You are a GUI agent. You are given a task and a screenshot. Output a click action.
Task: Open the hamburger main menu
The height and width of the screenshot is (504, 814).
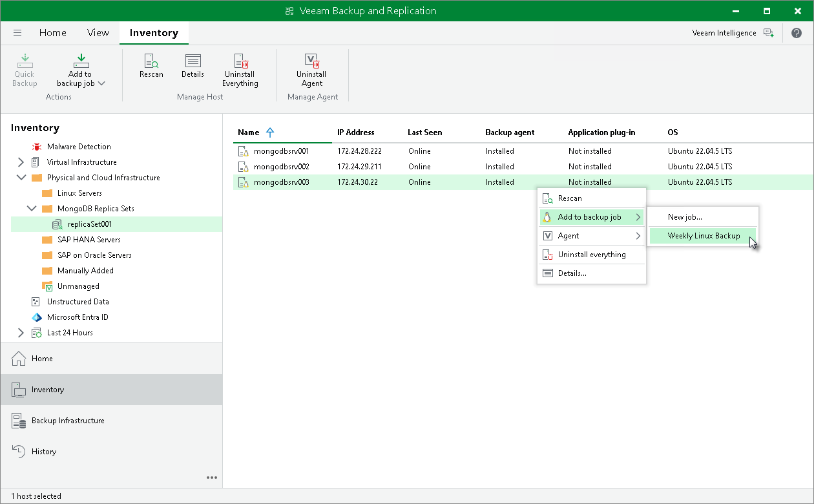point(17,33)
